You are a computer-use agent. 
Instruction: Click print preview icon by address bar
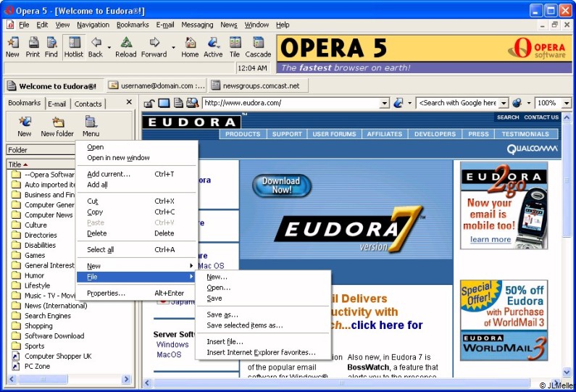tap(193, 103)
